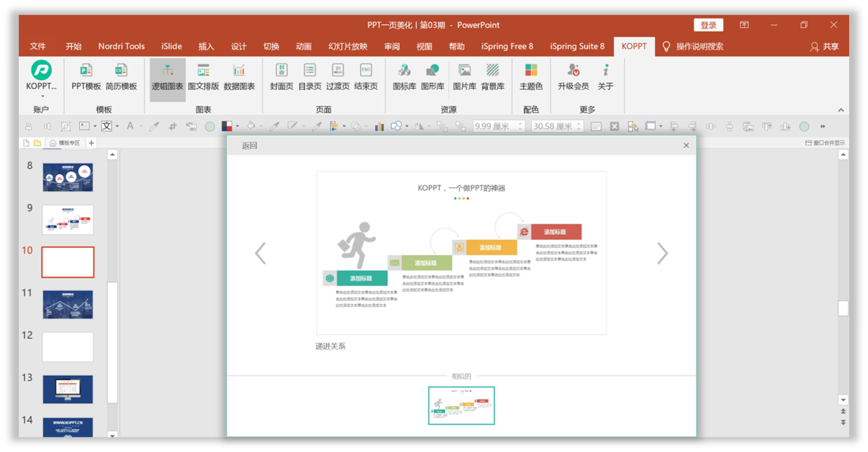Screen dimensions: 868x452
Task: Insert a 过渡页 transition page
Action: pos(337,77)
